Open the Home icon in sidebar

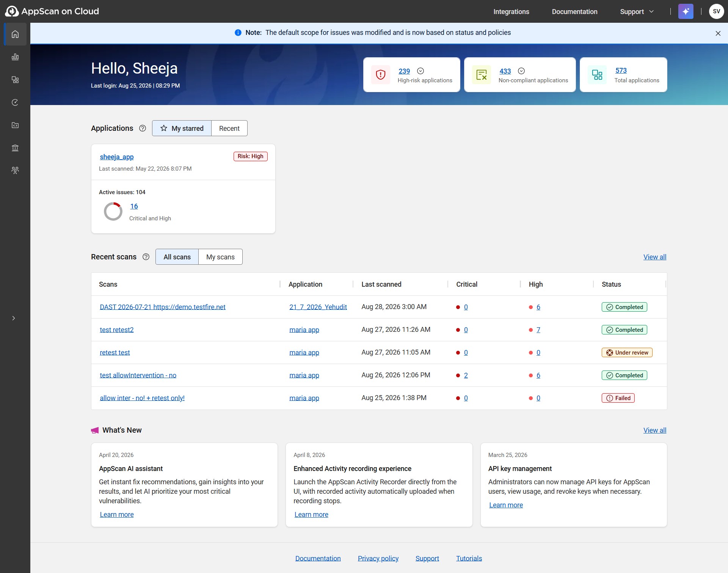[15, 34]
